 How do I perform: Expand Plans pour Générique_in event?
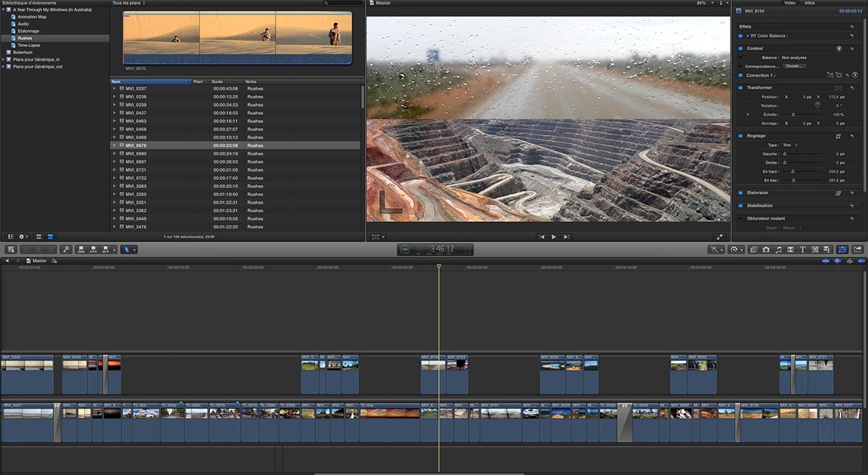coord(4,59)
